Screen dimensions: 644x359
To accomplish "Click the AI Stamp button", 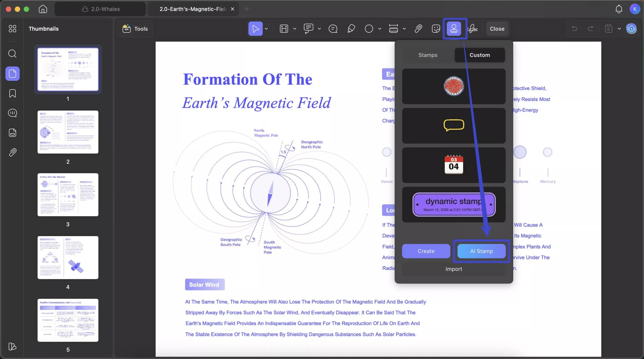I will [481, 251].
